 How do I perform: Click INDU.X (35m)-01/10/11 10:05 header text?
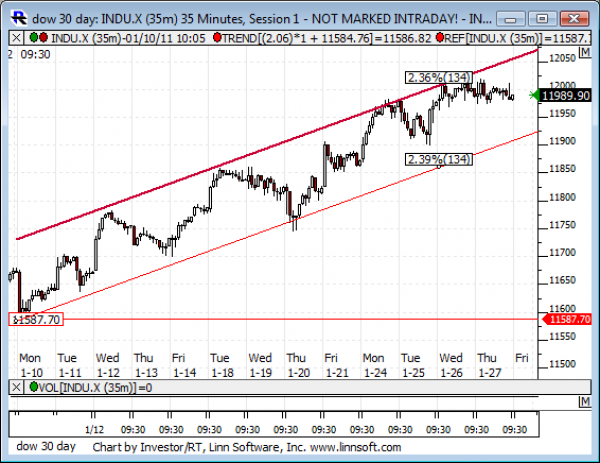click(x=128, y=38)
